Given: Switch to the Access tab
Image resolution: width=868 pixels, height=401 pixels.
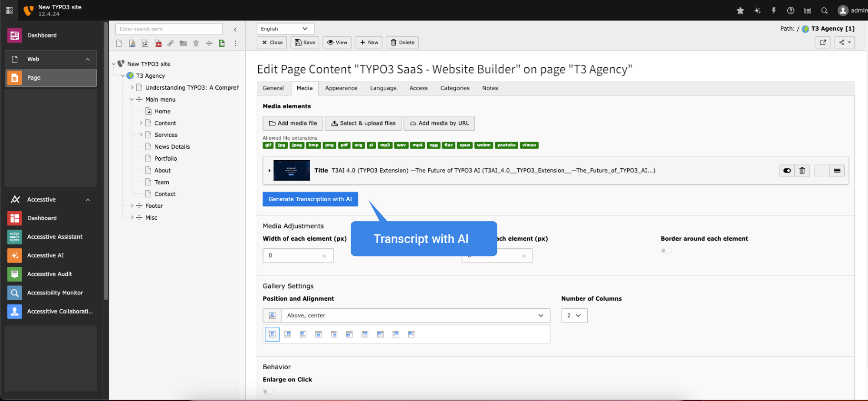Looking at the screenshot, I should [x=418, y=88].
